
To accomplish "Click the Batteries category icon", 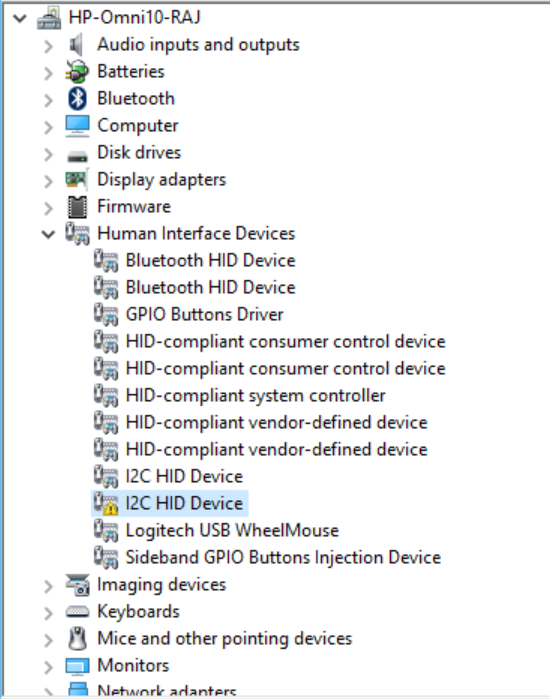I will click(x=77, y=71).
